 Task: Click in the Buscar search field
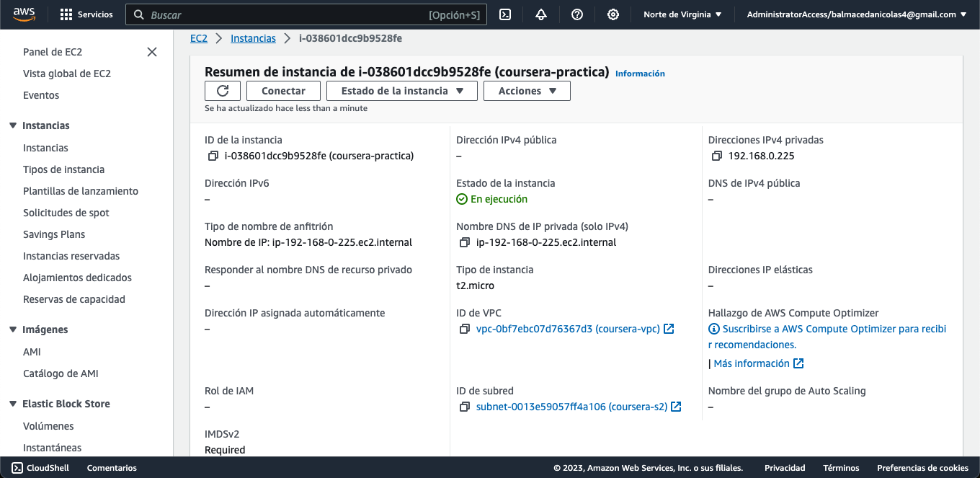click(288, 14)
